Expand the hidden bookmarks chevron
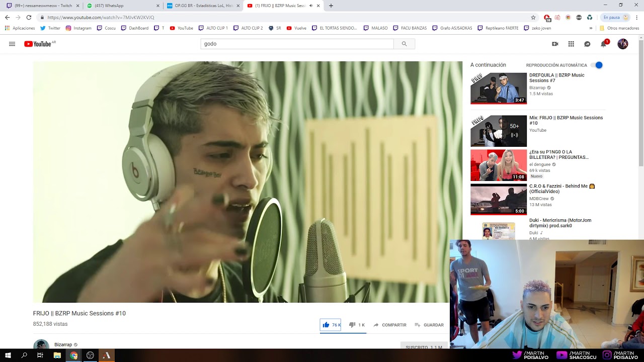The width and height of the screenshot is (644, 362). pyautogui.click(x=591, y=28)
